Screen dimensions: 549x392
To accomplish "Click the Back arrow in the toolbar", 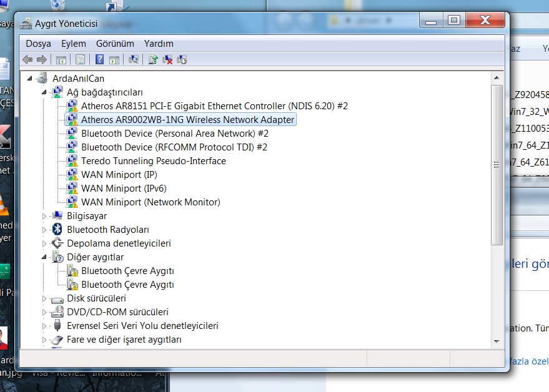I will 27,60.
